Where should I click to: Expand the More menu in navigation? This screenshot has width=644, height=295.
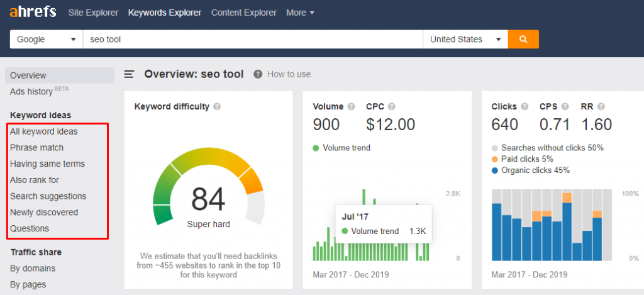[x=300, y=13]
